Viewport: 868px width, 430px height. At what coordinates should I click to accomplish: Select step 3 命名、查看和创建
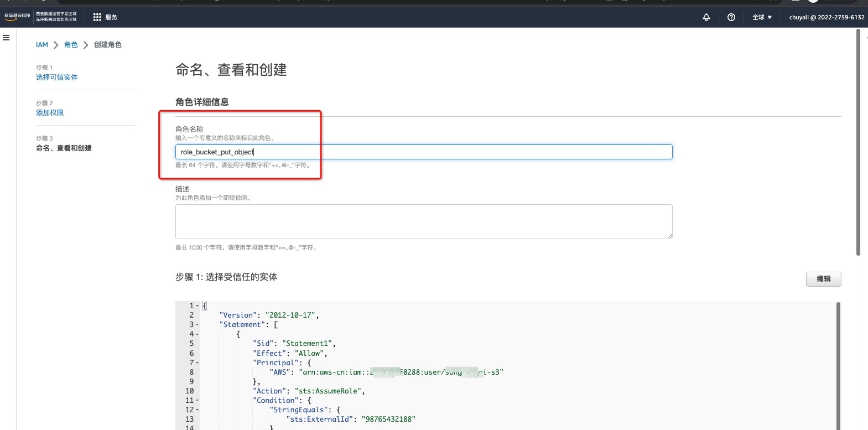(x=64, y=148)
